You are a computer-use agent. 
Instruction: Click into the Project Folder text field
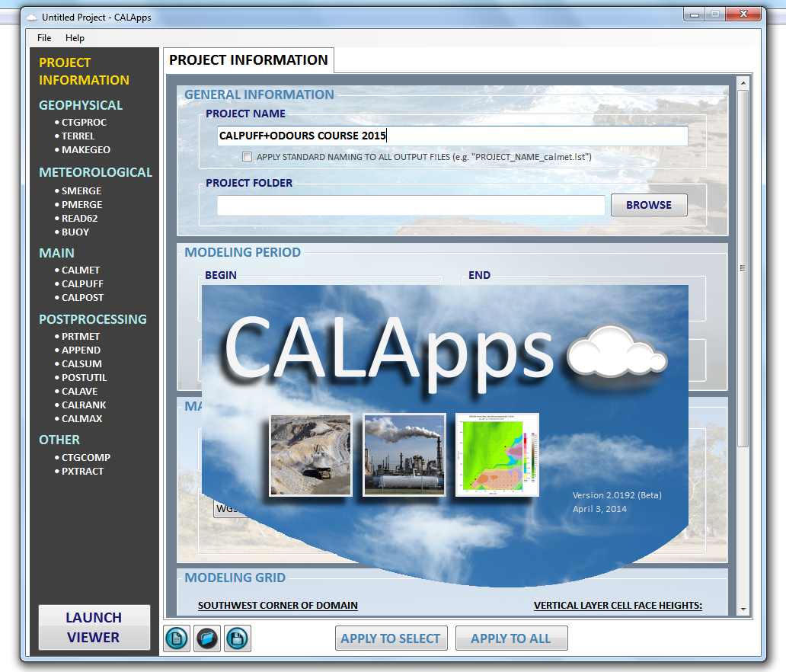(x=411, y=205)
